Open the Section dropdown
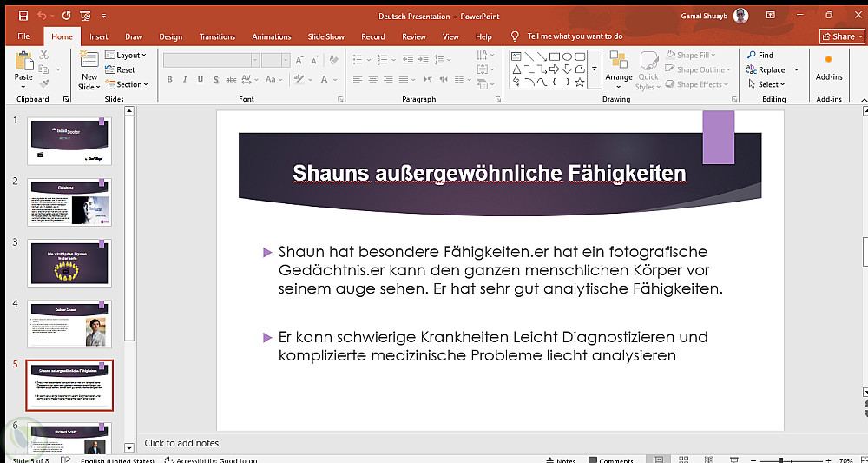Image resolution: width=868 pixels, height=463 pixels. tap(126, 84)
